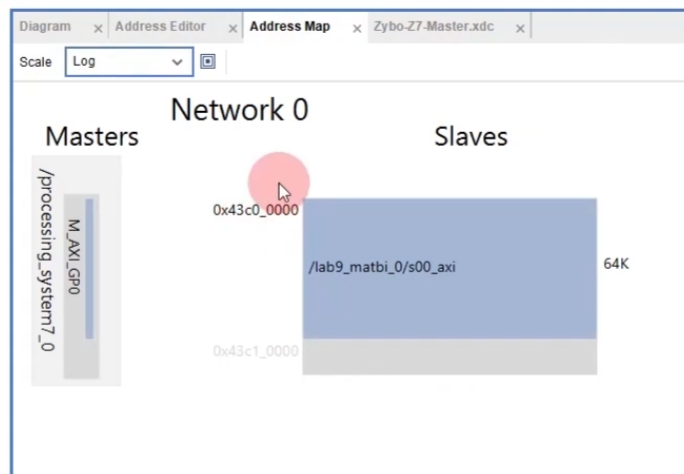Close the Zybo-Z7-Master.xdc tab
The width and height of the screenshot is (684, 474).
point(520,29)
